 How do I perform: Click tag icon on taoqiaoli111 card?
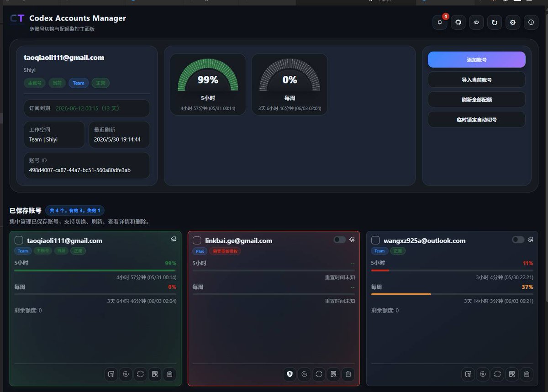[x=174, y=239]
